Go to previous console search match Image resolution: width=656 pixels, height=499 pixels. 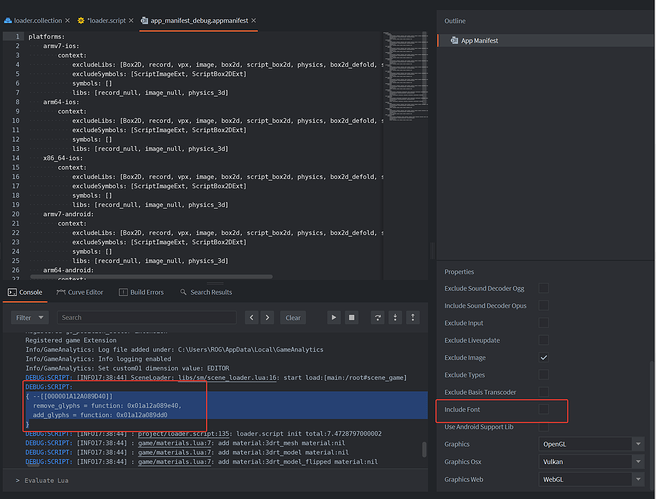pyautogui.click(x=251, y=317)
